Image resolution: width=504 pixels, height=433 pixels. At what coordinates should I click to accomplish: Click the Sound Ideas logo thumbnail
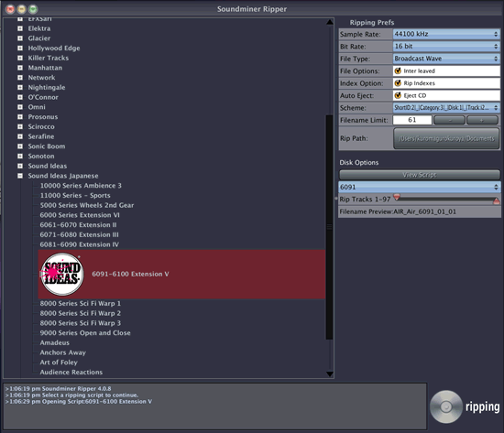click(x=62, y=274)
